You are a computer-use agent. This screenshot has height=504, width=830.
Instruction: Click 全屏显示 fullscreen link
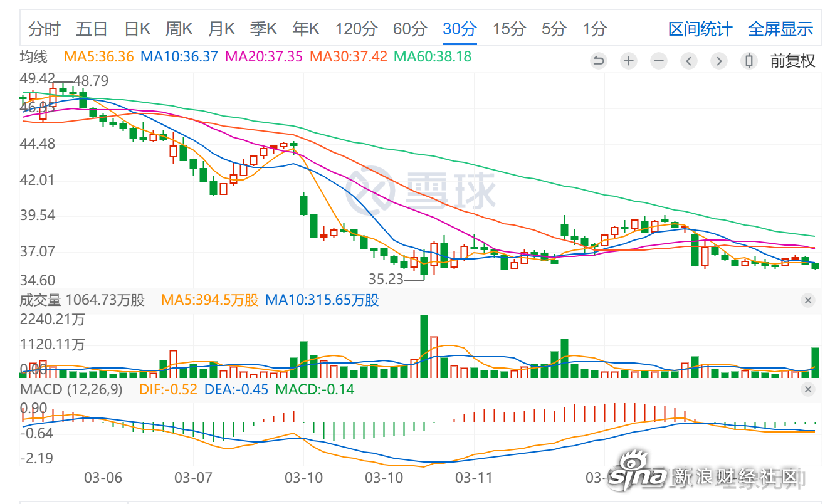tap(780, 29)
